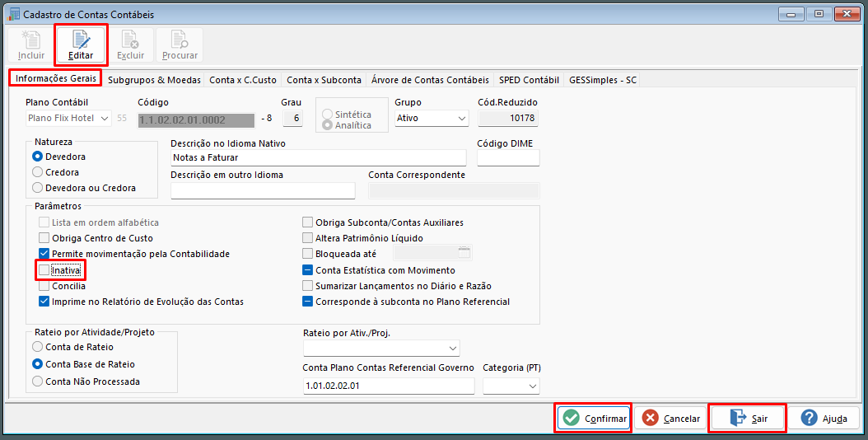This screenshot has height=440, width=868.
Task: Toggle Imprime no Relatório de Evolução checkbox
Action: pos(44,302)
